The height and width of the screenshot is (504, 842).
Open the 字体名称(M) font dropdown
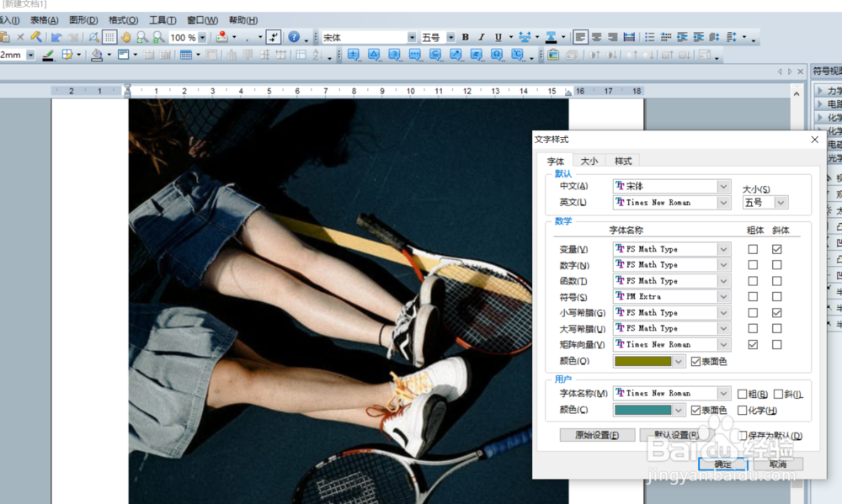(x=723, y=393)
